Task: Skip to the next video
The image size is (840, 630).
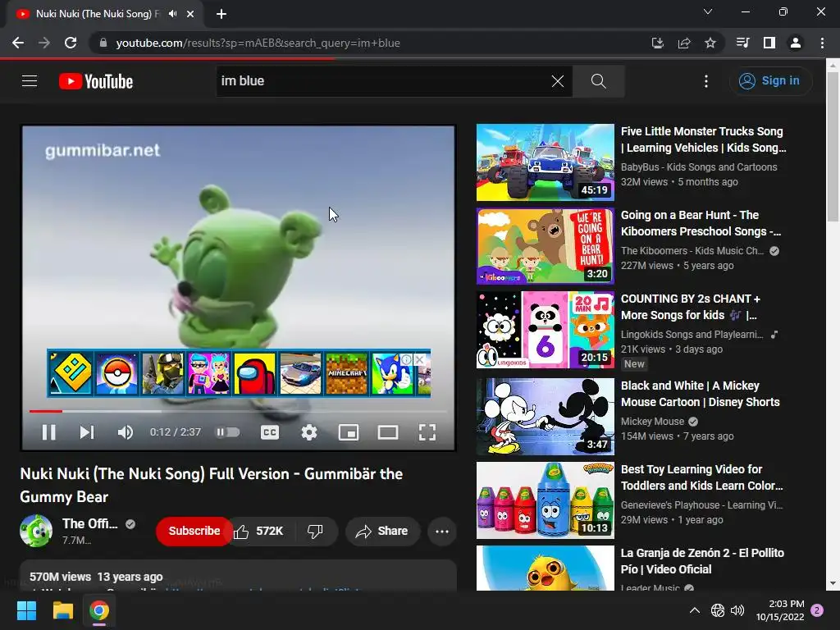Action: [87, 431]
